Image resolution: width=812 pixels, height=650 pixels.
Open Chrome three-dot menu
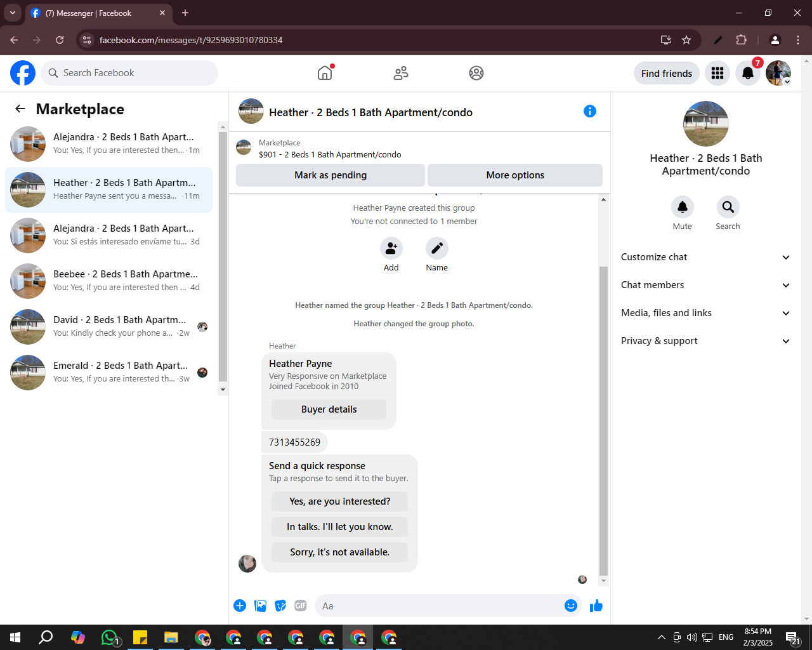point(798,40)
